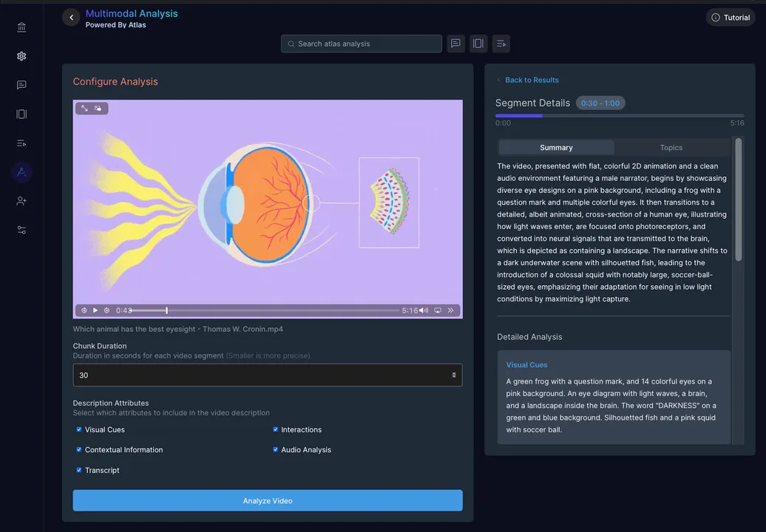Viewport: 766px width, 532px height.
Task: Toggle the Interactions checkbox
Action: click(x=275, y=429)
